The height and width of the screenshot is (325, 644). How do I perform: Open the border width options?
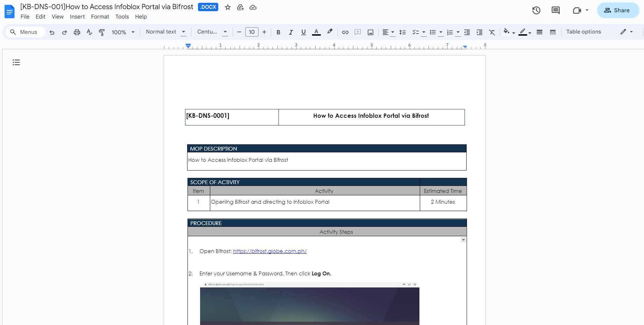tap(540, 32)
